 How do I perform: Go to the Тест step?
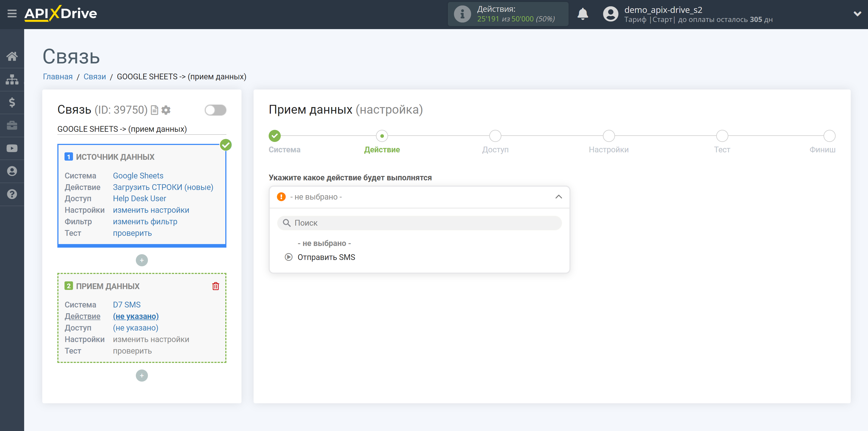click(x=722, y=150)
